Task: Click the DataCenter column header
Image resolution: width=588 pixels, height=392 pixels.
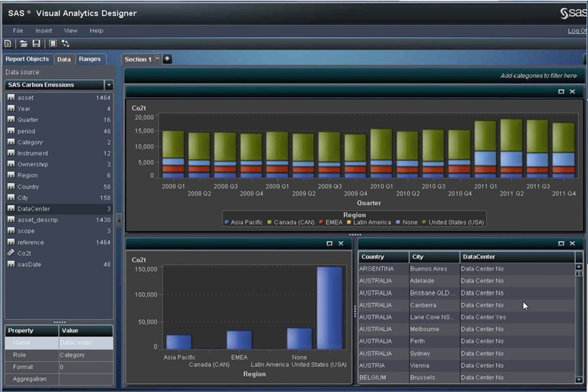Action: (517, 257)
